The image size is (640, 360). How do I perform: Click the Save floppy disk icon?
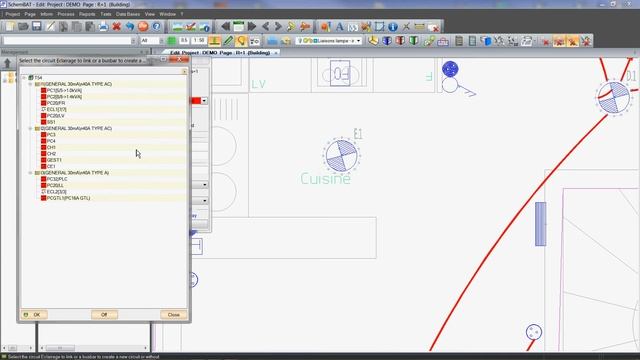tap(37, 27)
